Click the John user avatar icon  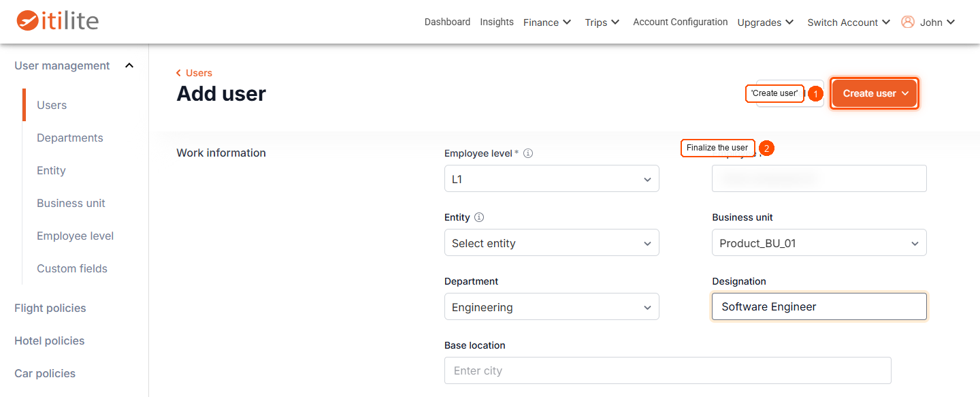click(908, 22)
